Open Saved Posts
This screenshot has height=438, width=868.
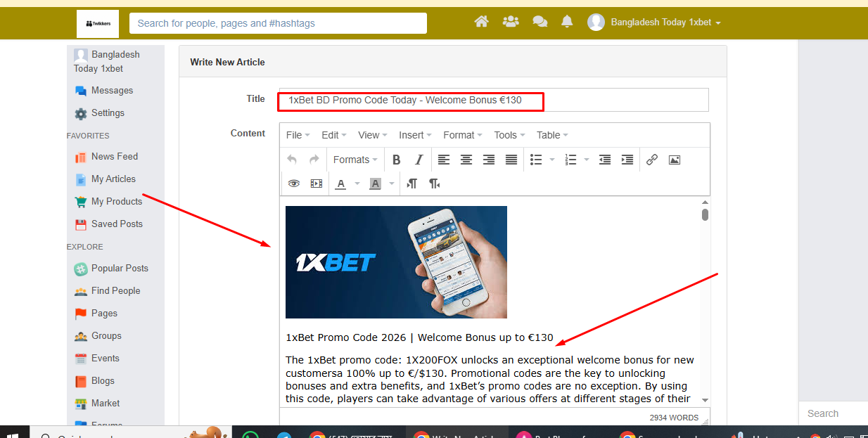(117, 224)
